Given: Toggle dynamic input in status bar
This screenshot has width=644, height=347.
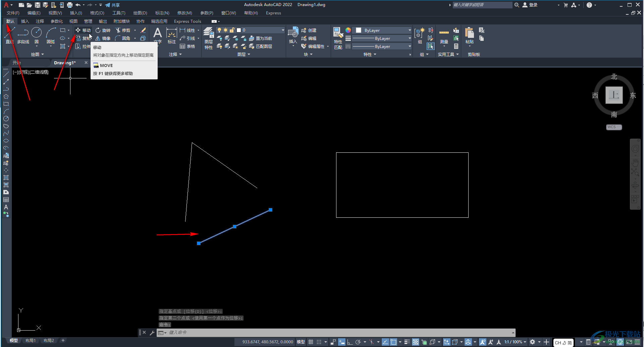Looking at the screenshot, I should [x=341, y=342].
